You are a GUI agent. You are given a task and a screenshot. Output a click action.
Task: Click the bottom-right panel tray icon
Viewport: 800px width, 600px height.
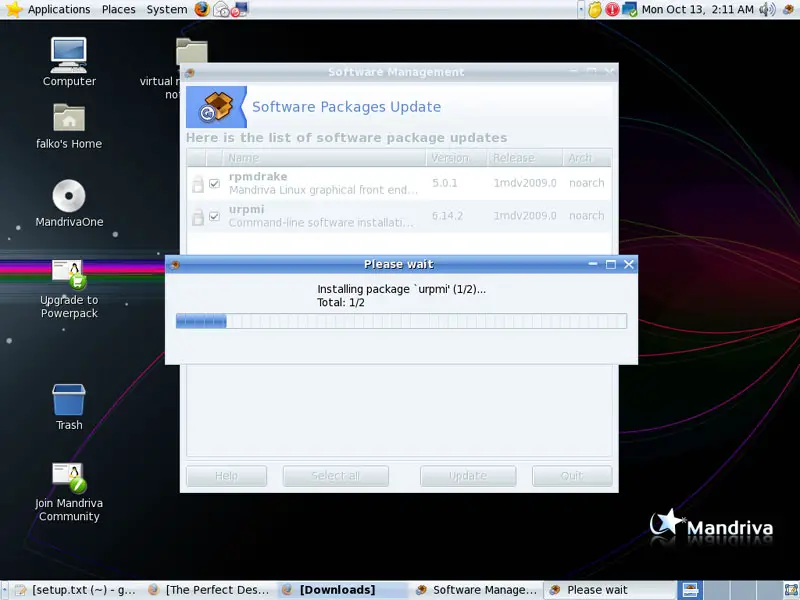790,590
